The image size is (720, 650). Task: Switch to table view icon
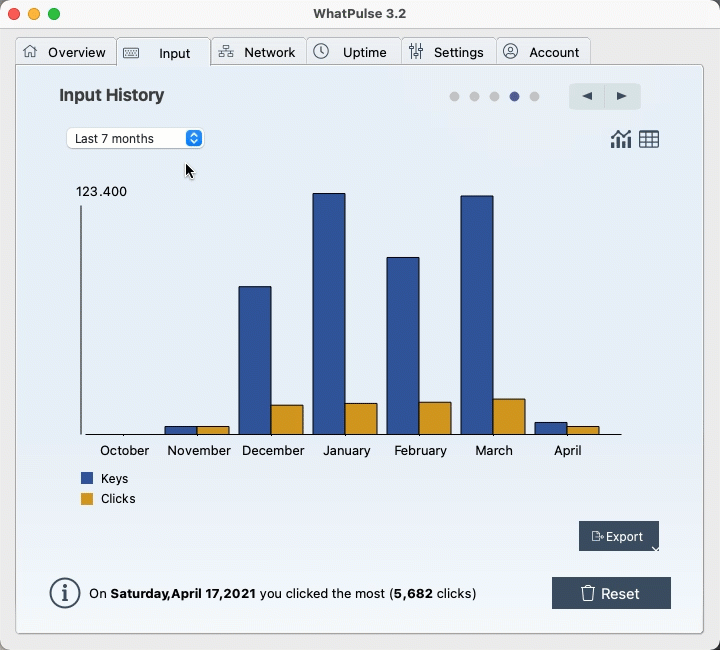649,139
